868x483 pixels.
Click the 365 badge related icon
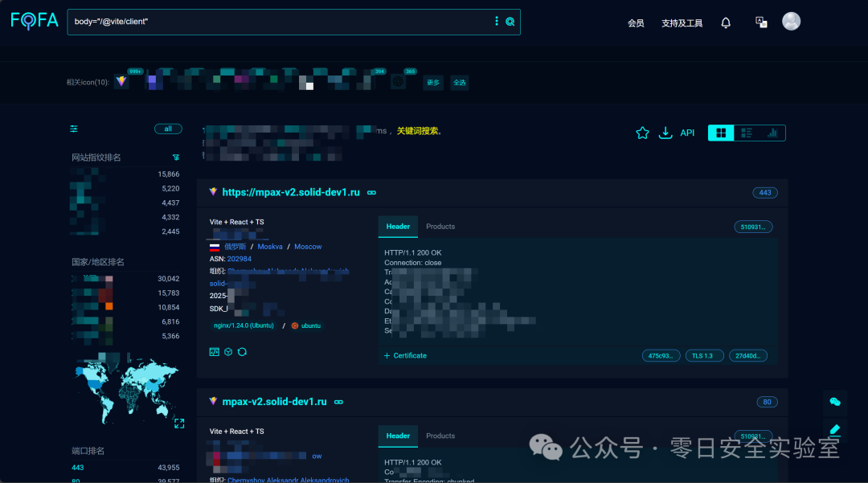click(398, 82)
